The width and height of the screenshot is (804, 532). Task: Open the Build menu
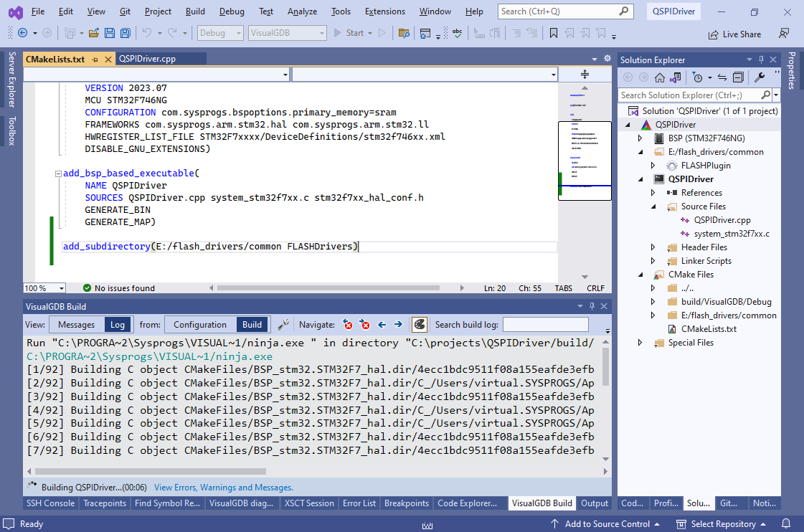tap(195, 11)
